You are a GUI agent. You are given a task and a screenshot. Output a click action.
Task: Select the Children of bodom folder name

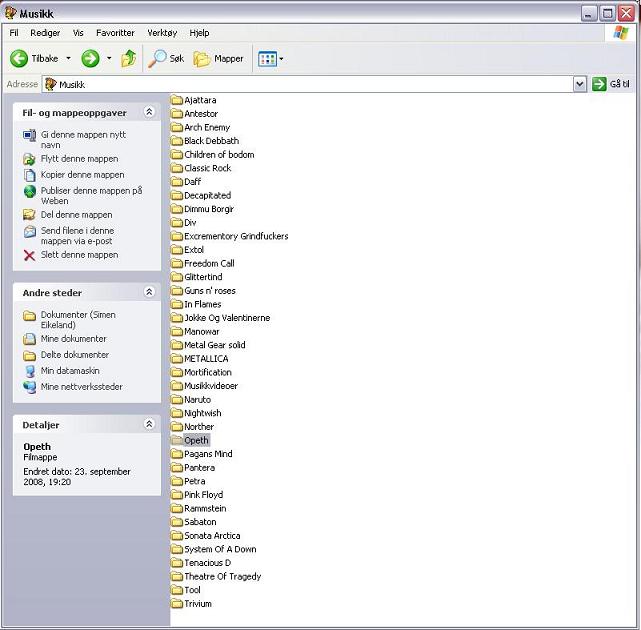[x=219, y=155]
